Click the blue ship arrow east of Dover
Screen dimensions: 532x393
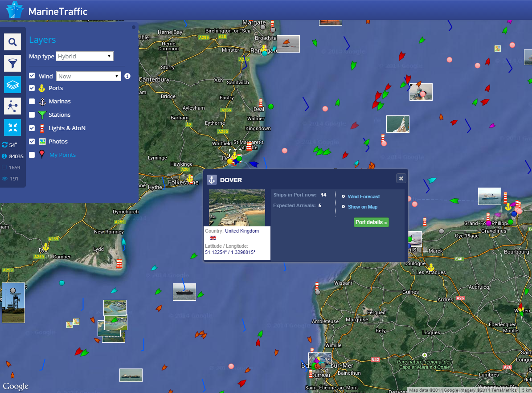[x=254, y=164]
